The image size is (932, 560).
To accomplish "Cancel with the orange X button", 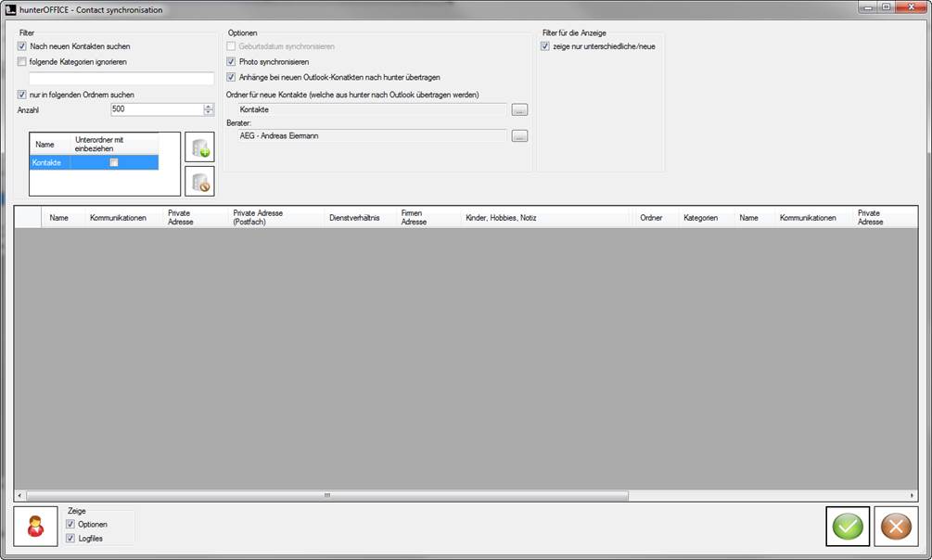I will pos(896,527).
